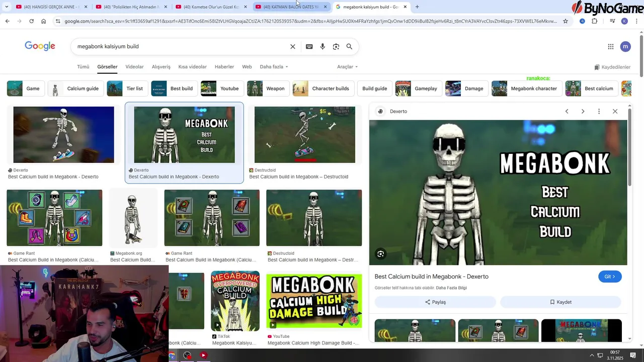644x362 pixels.
Task: Click the magnifier search icon
Action: (x=349, y=46)
